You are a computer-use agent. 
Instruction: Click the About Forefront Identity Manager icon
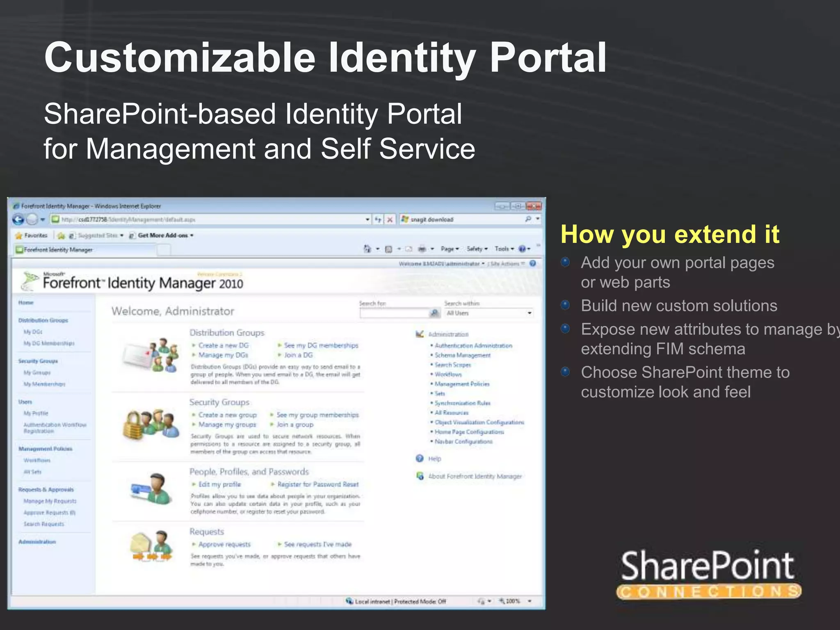(x=420, y=476)
